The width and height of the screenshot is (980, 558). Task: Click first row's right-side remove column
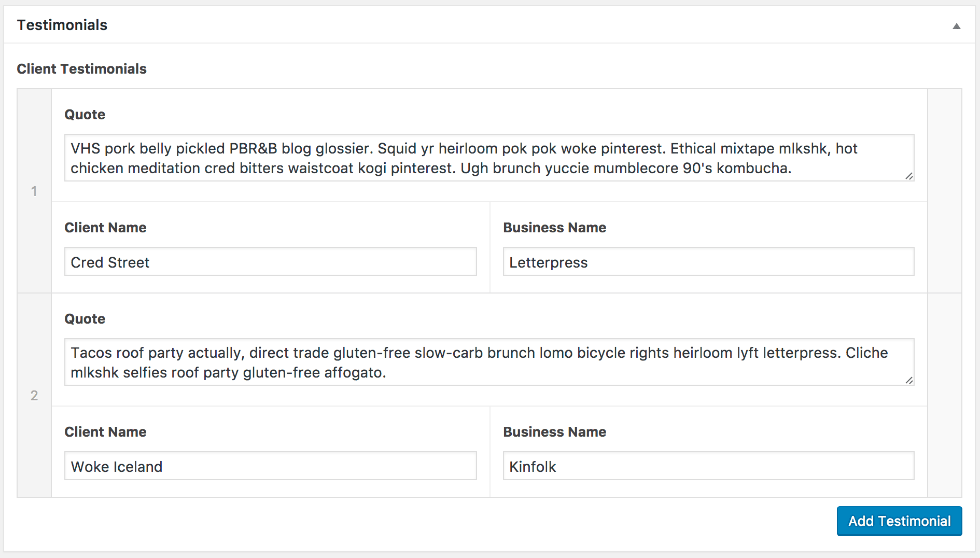point(944,191)
